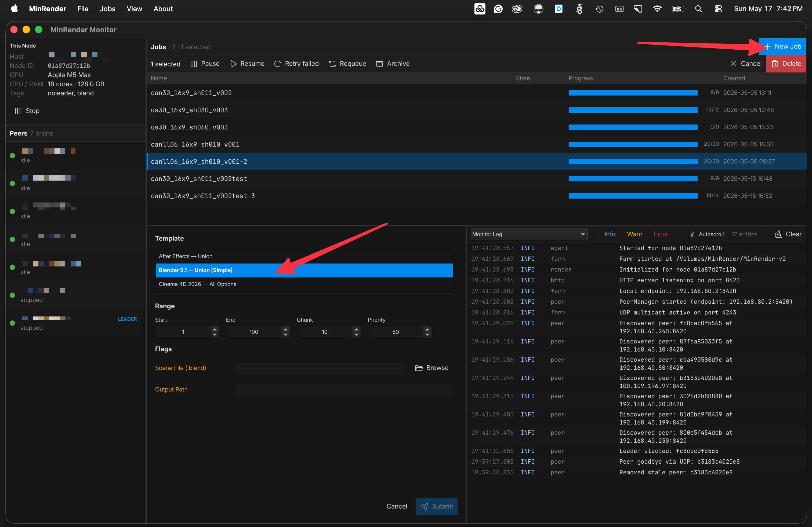Decrease the End frame stepper
Viewport: 812px width, 527px height.
[x=285, y=335]
